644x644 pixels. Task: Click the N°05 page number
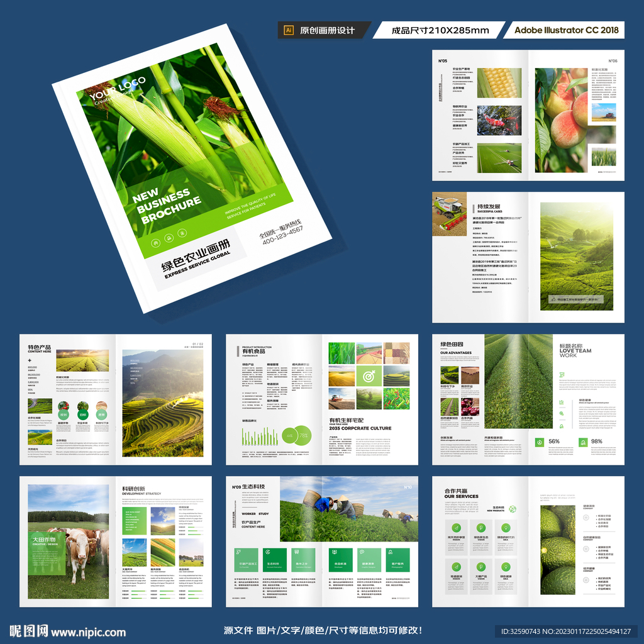(x=442, y=61)
